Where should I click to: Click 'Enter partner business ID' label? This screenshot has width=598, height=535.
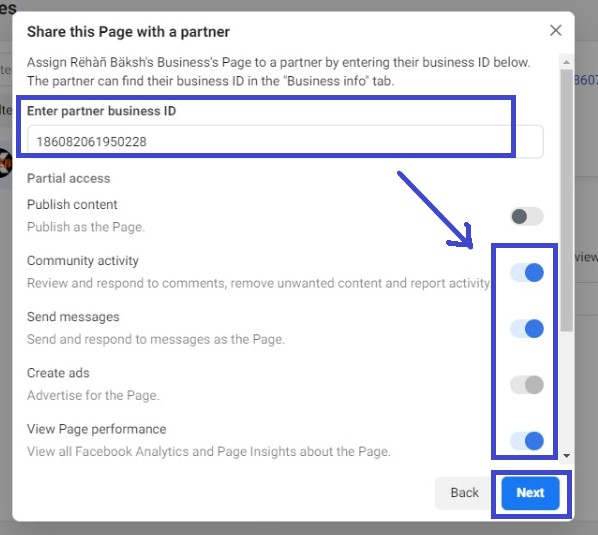pos(101,111)
